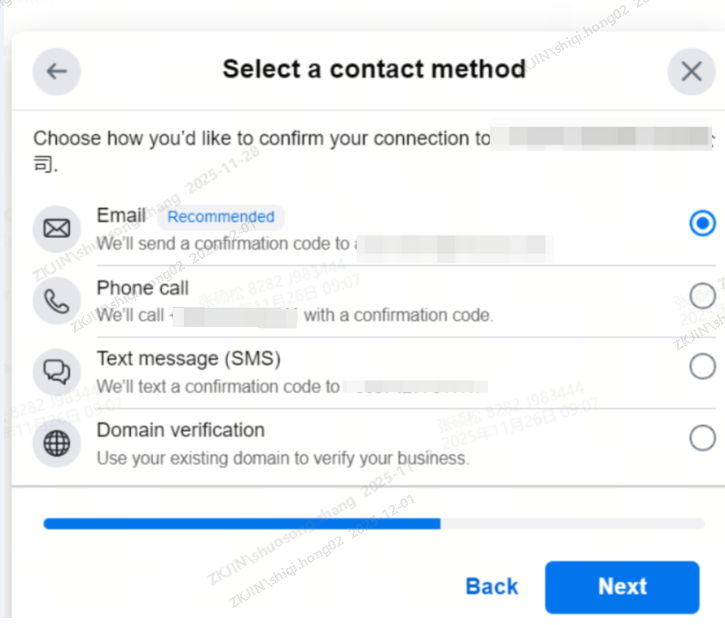Close the contact method dialog
The height and width of the screenshot is (625, 725).
point(691,72)
